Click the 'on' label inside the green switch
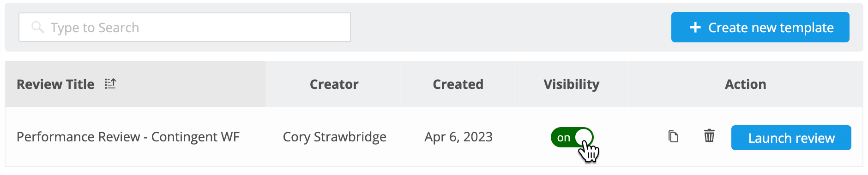The image size is (868, 175). coord(563,138)
